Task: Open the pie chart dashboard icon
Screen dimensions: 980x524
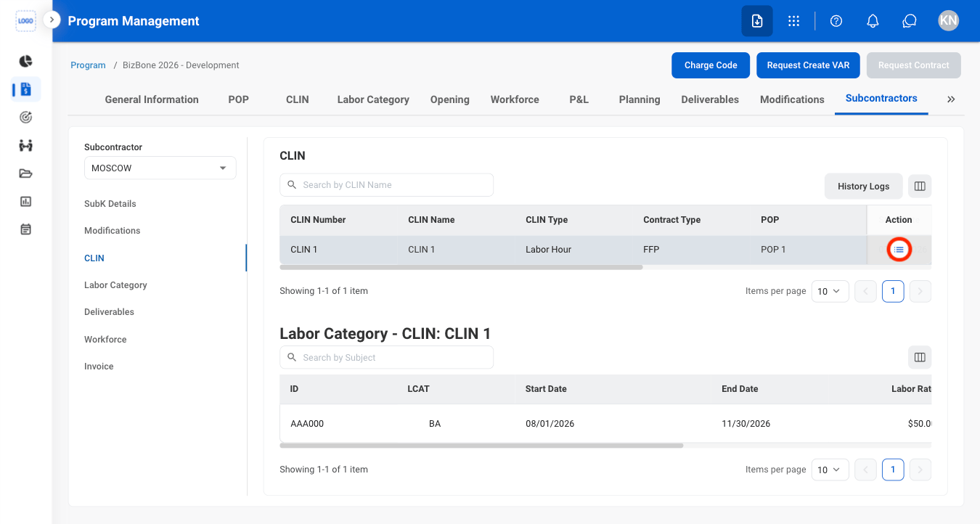Action: (25, 61)
